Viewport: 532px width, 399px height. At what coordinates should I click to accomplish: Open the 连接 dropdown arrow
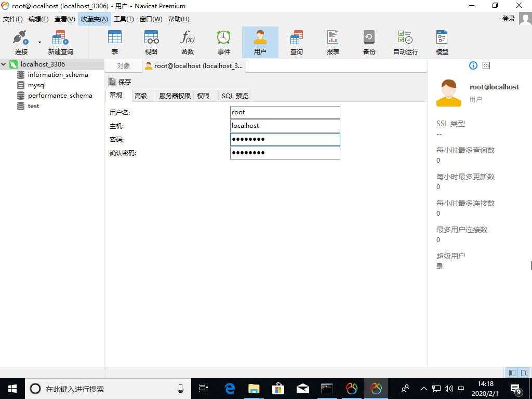pos(39,43)
